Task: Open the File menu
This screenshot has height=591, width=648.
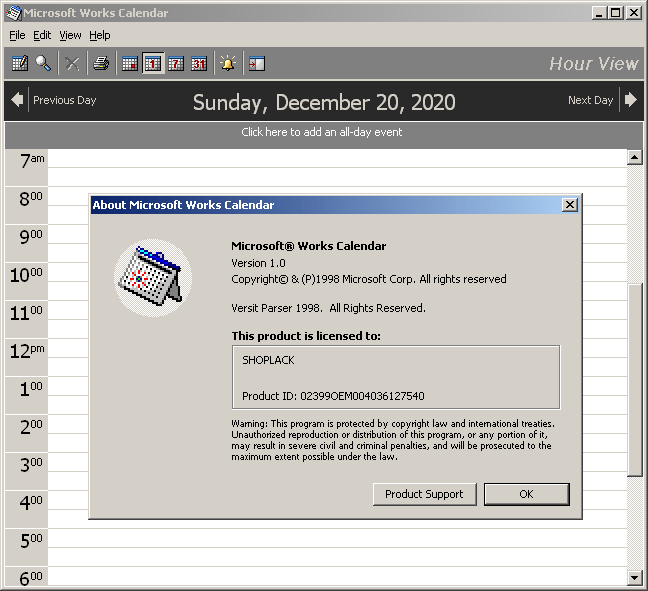Action: click(17, 36)
